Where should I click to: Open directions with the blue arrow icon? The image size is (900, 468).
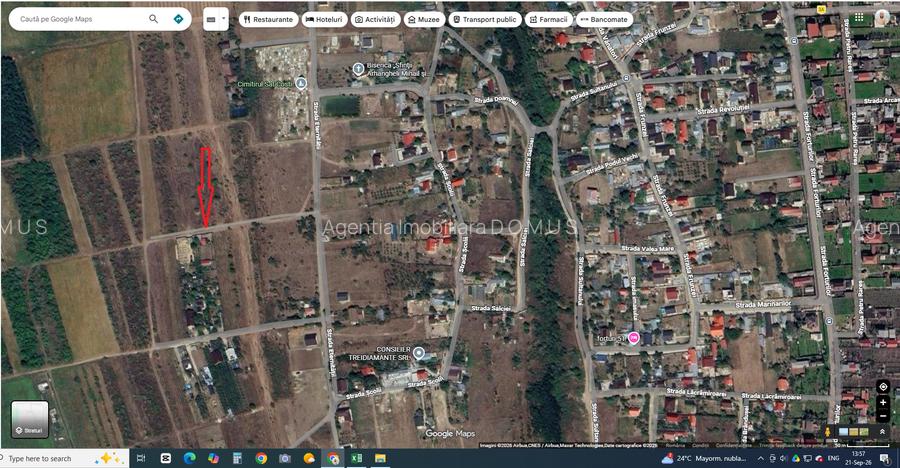click(x=179, y=19)
